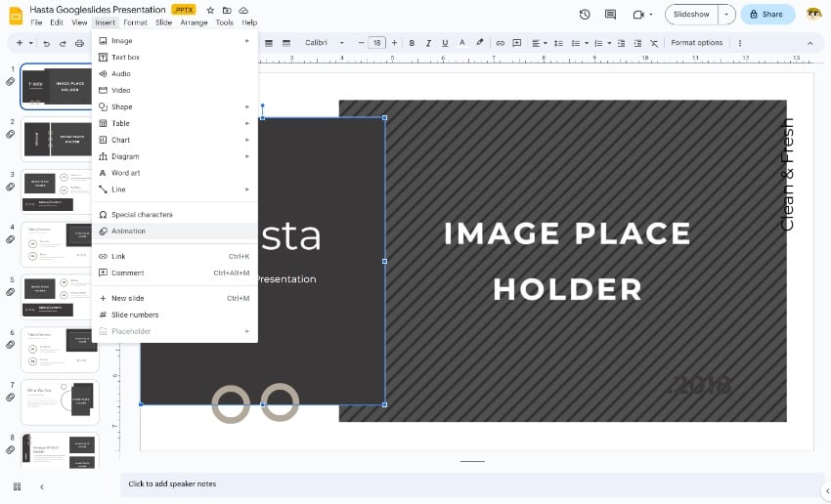Toggle italic formatting
This screenshot has width=831, height=504.
(x=428, y=43)
